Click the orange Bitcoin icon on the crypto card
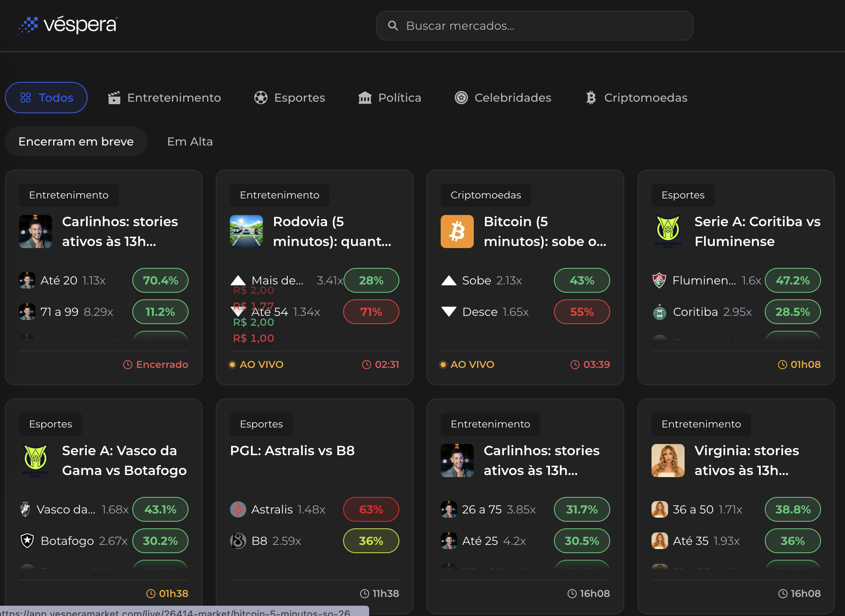This screenshot has height=616, width=845. (457, 232)
